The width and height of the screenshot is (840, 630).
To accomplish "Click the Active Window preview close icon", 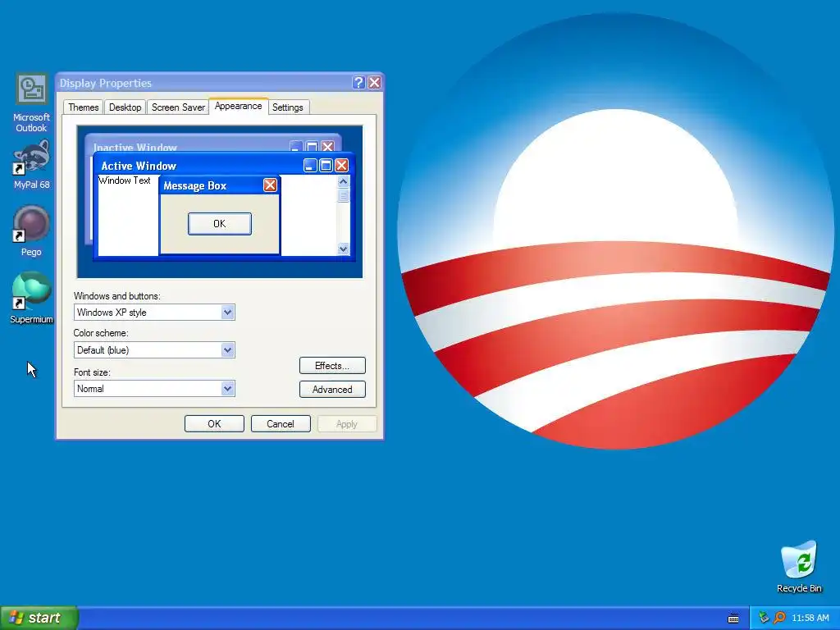I will (342, 166).
